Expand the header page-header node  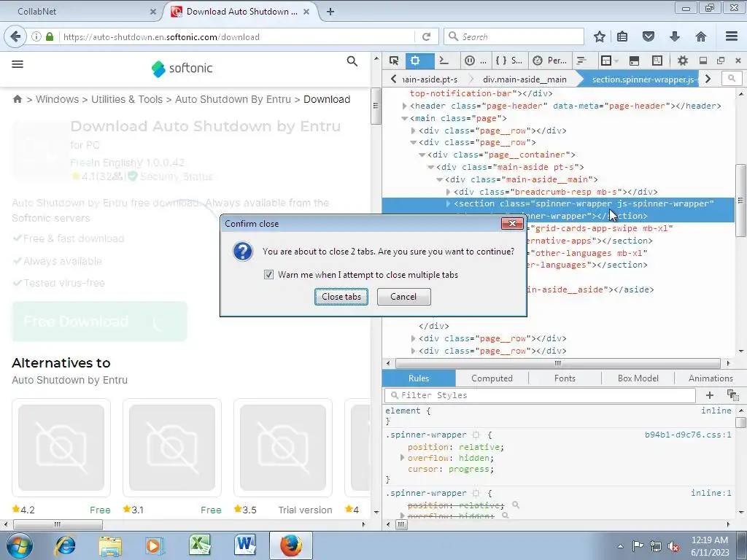tap(404, 106)
